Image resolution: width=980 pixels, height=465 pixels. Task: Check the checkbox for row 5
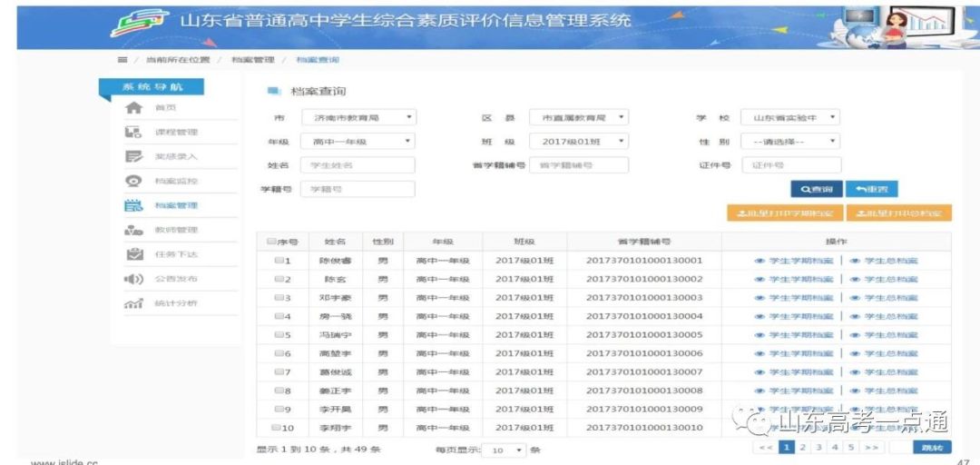pos(279,335)
